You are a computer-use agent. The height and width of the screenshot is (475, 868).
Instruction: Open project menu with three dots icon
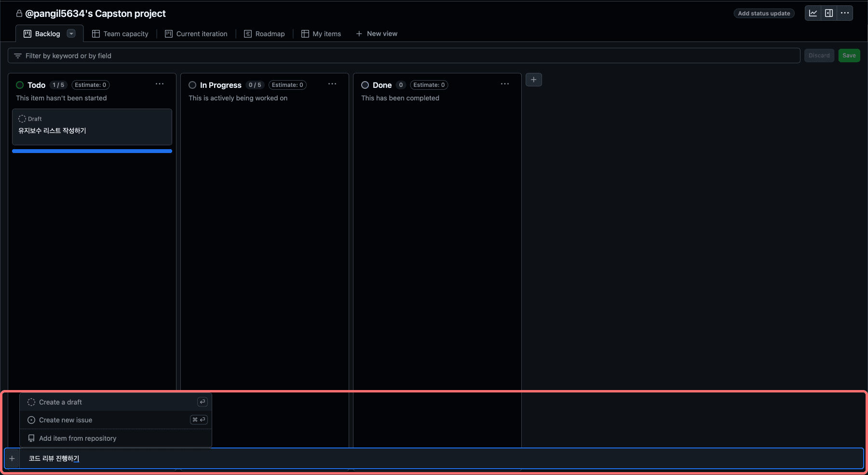pos(845,13)
